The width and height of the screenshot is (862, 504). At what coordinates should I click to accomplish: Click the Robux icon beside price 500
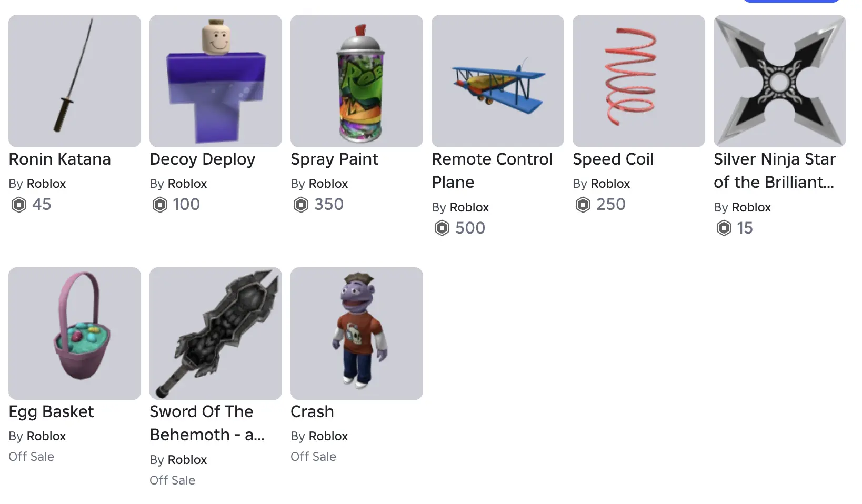click(442, 228)
